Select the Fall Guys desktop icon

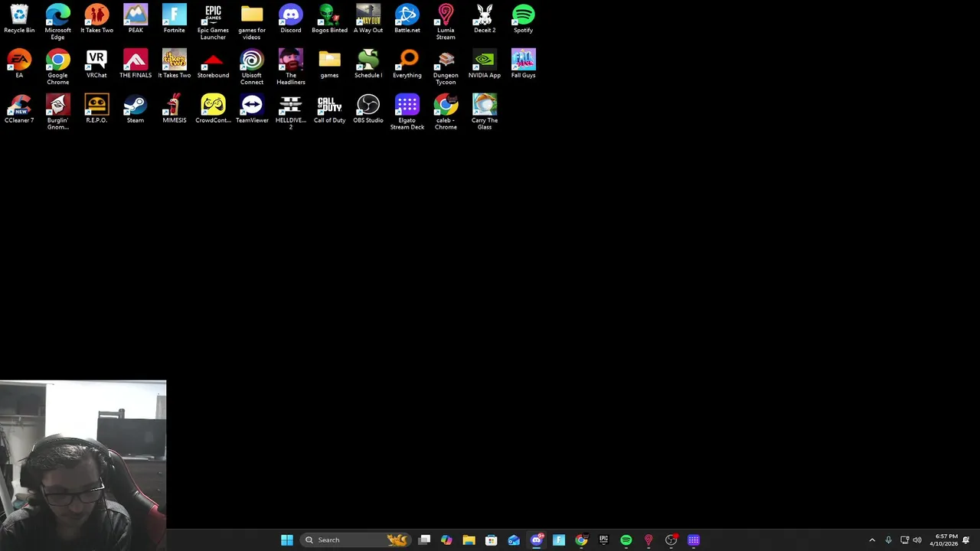pyautogui.click(x=523, y=64)
